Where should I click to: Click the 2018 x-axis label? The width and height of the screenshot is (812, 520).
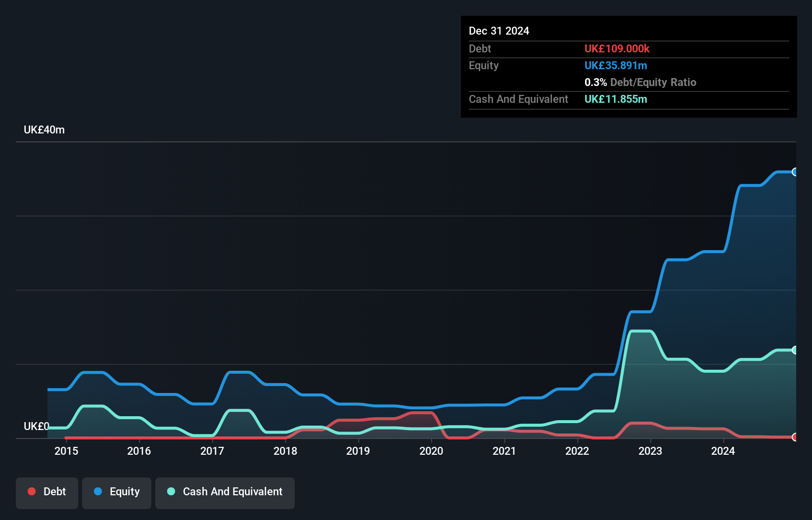[285, 451]
